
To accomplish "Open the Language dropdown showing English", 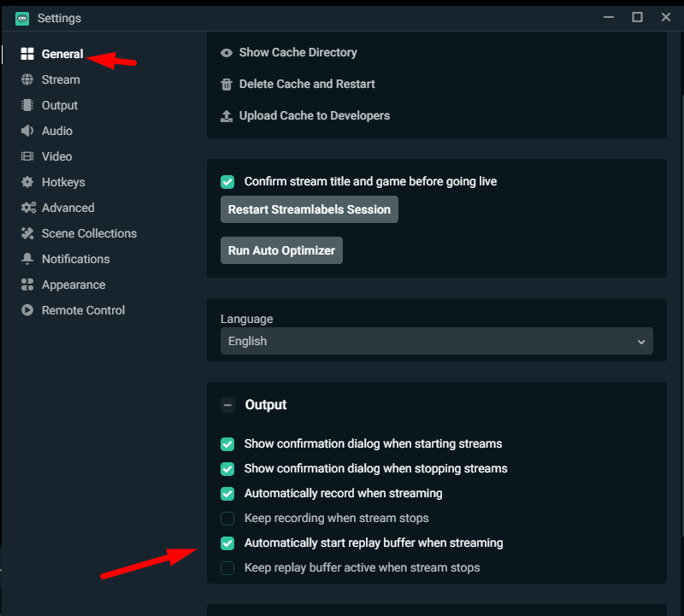I will 437,341.
